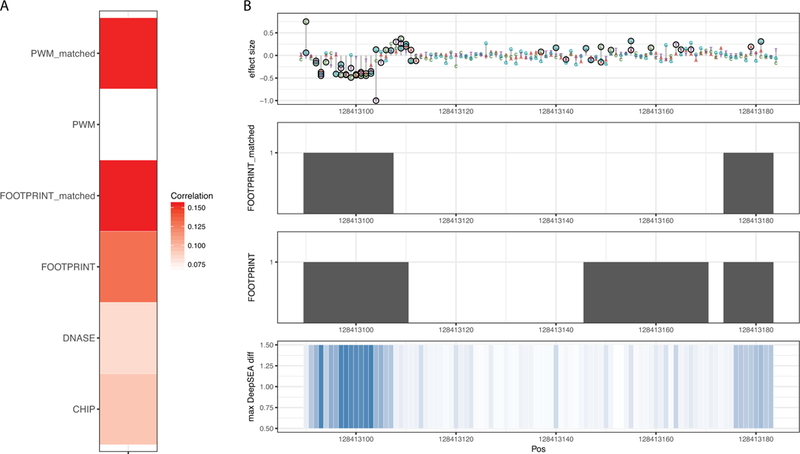Click the darkest blue DeepSEA stripe region
Image resolution: width=800 pixels, height=454 pixels.
tap(356, 387)
